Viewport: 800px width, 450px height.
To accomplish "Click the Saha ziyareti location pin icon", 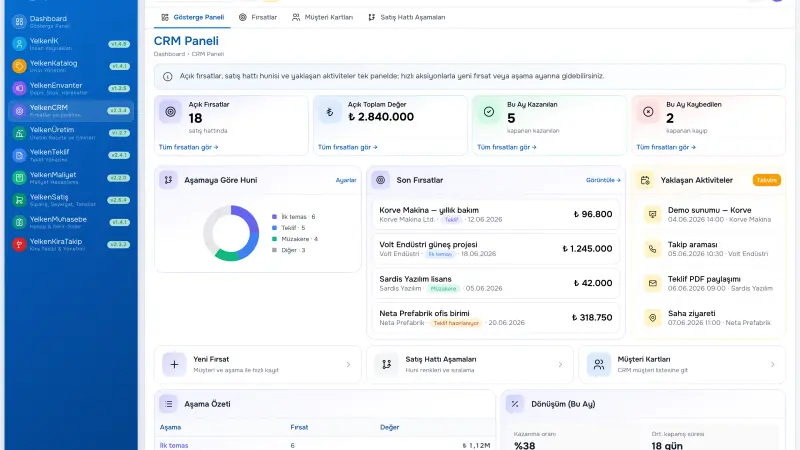I will pos(653,318).
